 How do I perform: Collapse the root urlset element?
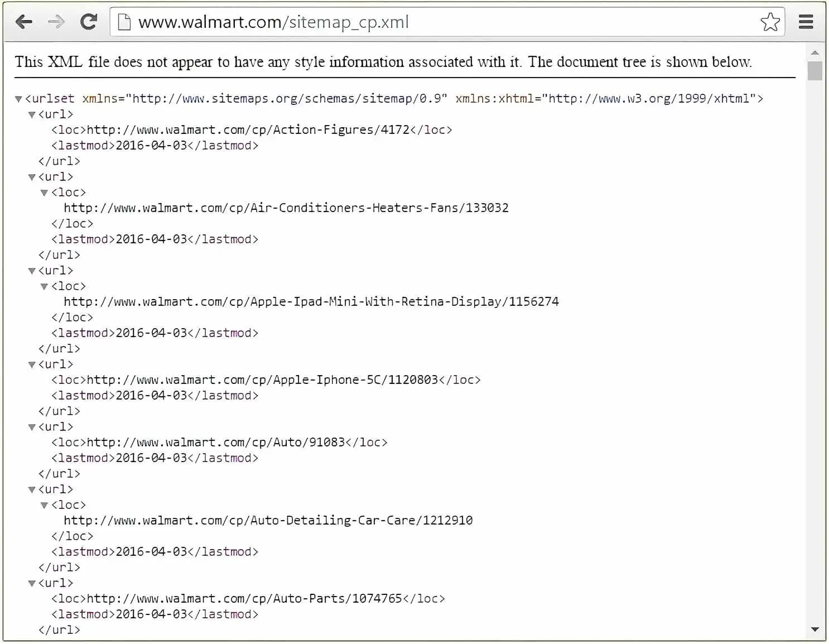[18, 99]
